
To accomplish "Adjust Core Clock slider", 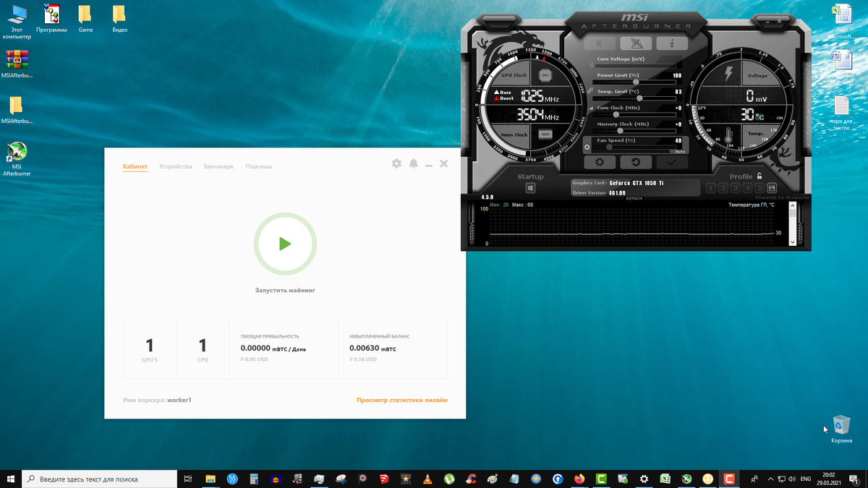I will 634,114.
